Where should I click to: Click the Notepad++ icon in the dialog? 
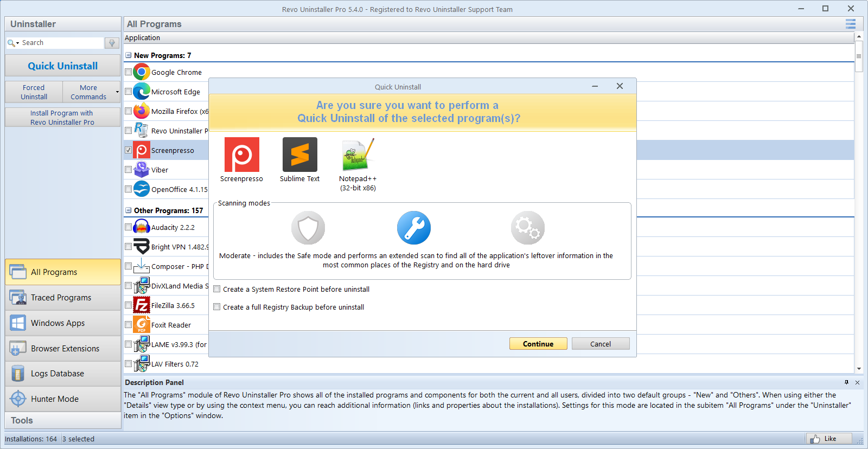tap(358, 155)
